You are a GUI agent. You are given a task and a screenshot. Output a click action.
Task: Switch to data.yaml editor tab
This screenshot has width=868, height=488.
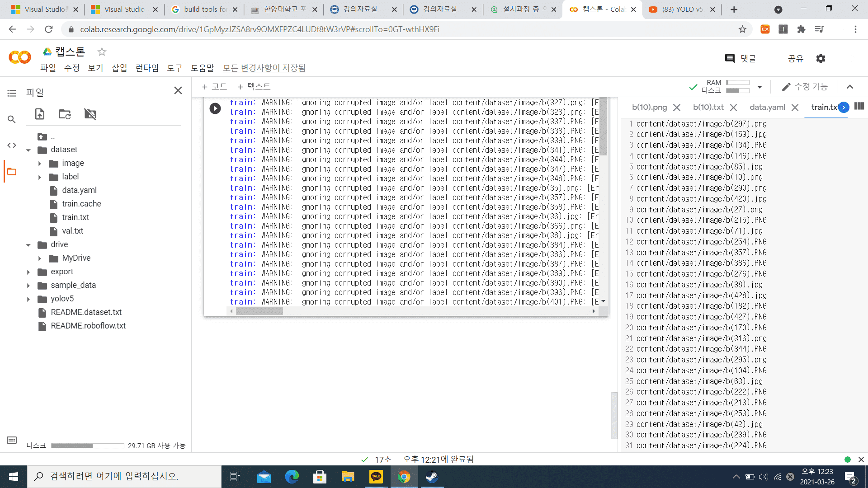[767, 107]
